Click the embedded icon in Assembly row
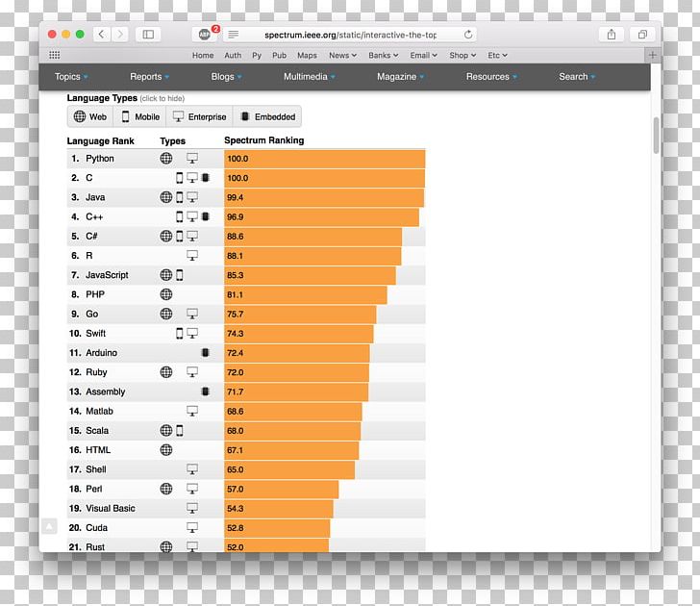This screenshot has width=700, height=606. click(206, 391)
